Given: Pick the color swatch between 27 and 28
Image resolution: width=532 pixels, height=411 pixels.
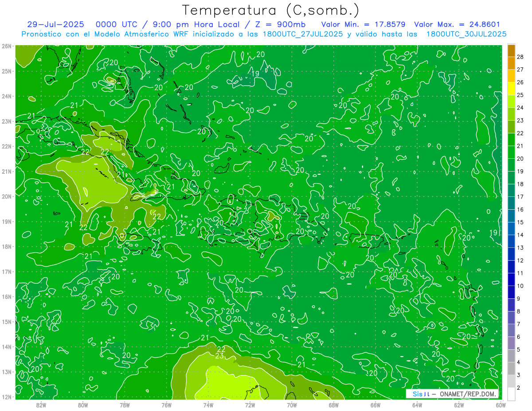Looking at the screenshot, I should coord(511,63).
